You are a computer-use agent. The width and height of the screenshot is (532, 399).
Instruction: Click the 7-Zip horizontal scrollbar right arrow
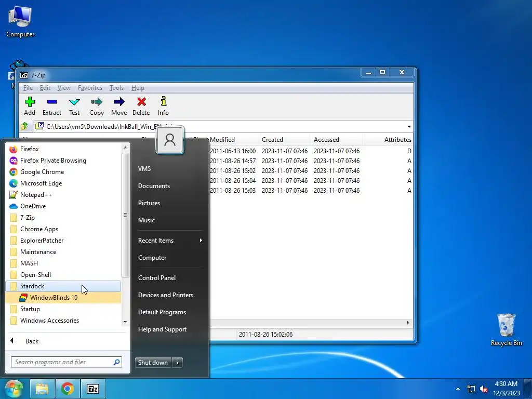tap(408, 323)
